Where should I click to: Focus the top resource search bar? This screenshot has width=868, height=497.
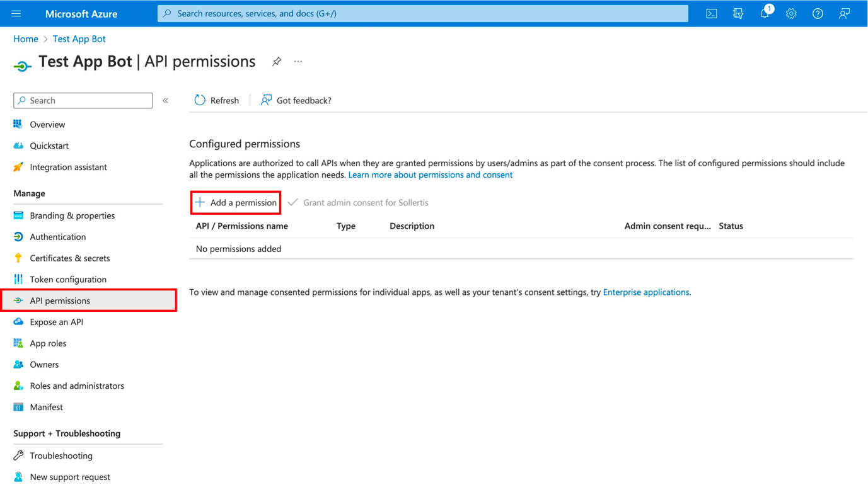(x=423, y=13)
